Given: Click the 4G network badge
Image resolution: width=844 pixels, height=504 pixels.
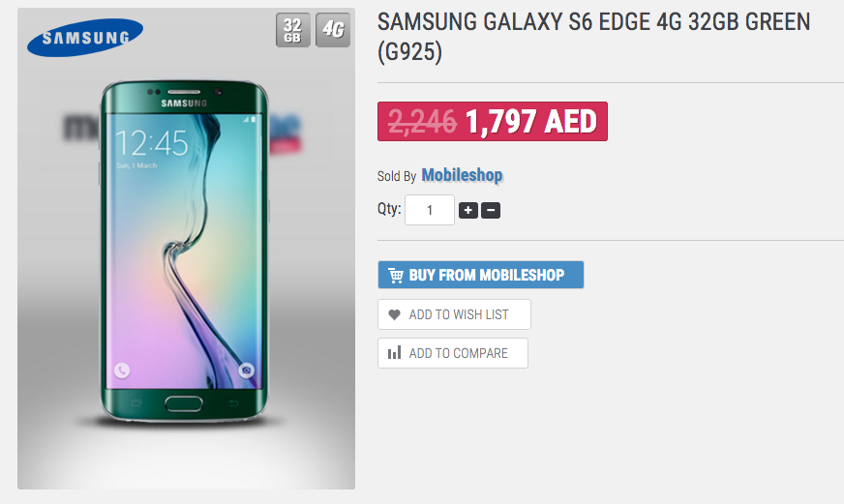Looking at the screenshot, I should (333, 30).
